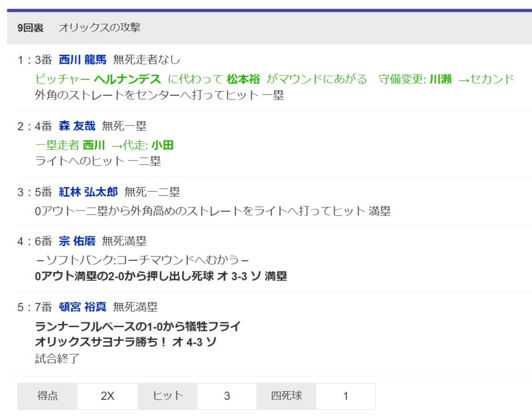
Task: Click the batting order label 1 : 3番
Action: (35, 60)
